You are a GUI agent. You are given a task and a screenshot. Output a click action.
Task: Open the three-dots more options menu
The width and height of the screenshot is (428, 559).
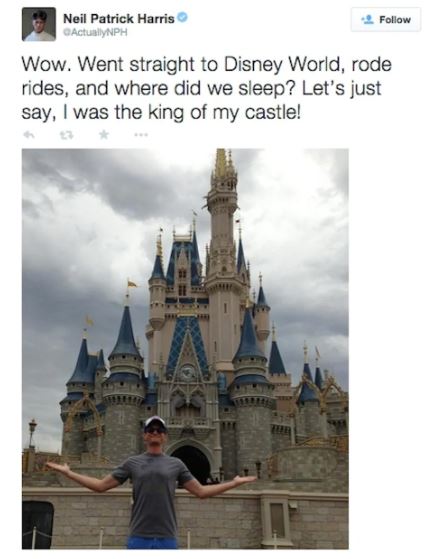[141, 135]
